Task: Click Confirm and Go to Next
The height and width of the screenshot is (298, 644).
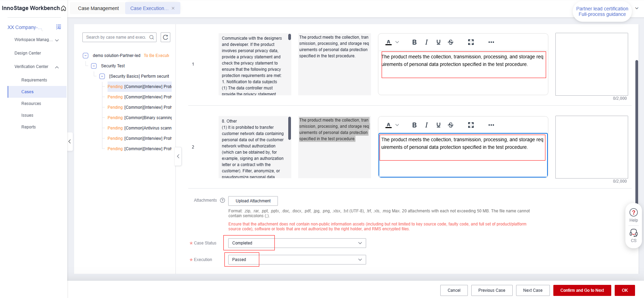Action: (582, 290)
